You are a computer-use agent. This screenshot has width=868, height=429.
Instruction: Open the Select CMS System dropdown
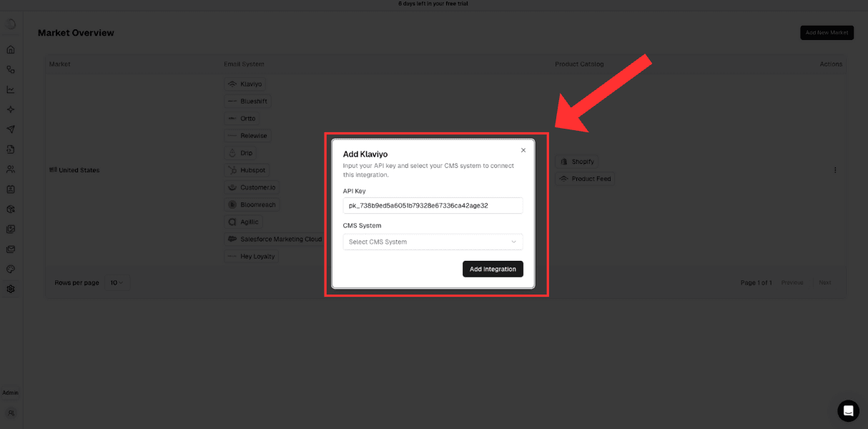[x=433, y=242]
